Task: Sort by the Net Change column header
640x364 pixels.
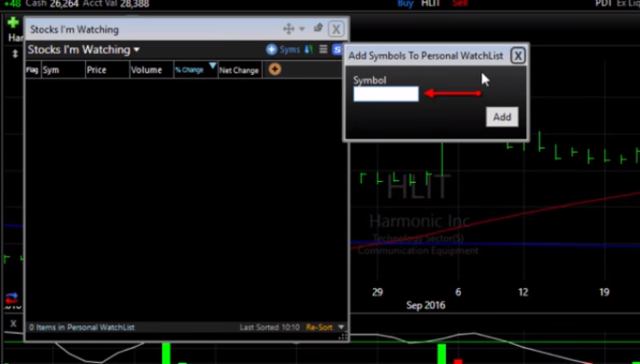Action: 240,70
